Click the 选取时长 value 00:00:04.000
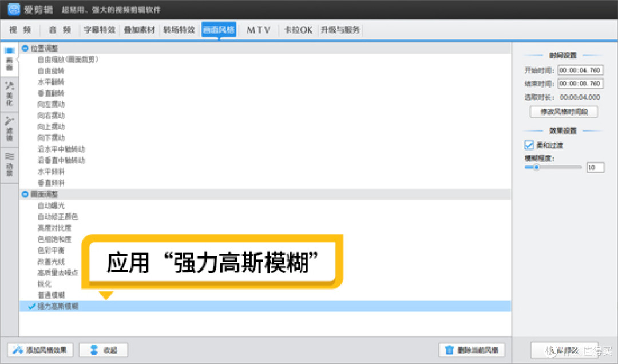This screenshot has height=364, width=618. coord(580,97)
